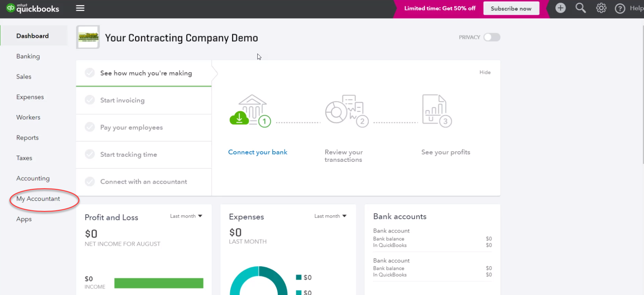Click Your Contracting Company Demo title
644x295 pixels.
pyautogui.click(x=182, y=38)
